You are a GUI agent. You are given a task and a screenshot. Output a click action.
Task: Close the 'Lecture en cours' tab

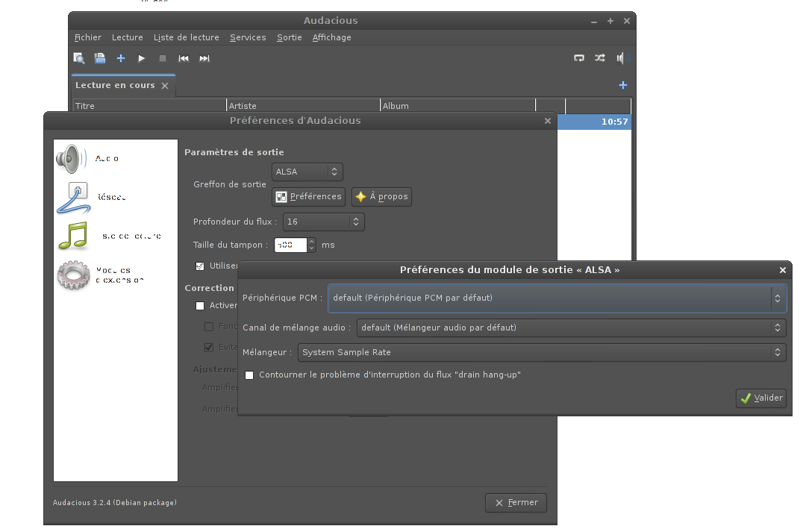point(165,86)
